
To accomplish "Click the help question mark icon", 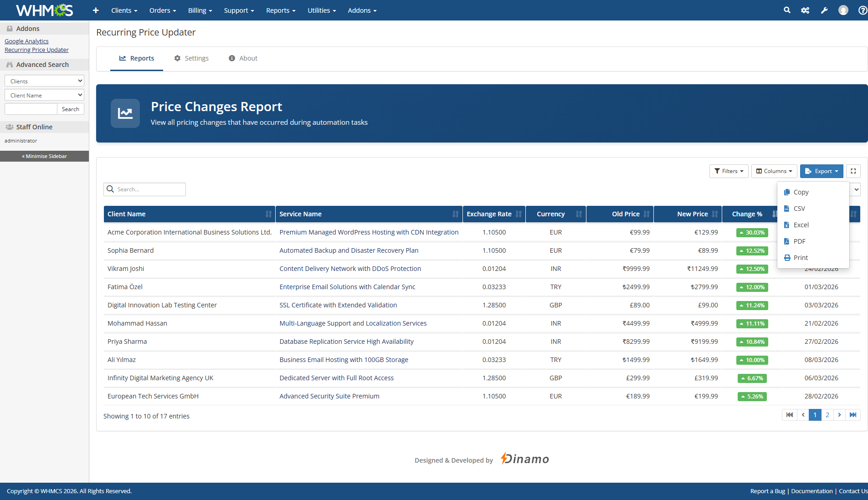I will point(863,10).
